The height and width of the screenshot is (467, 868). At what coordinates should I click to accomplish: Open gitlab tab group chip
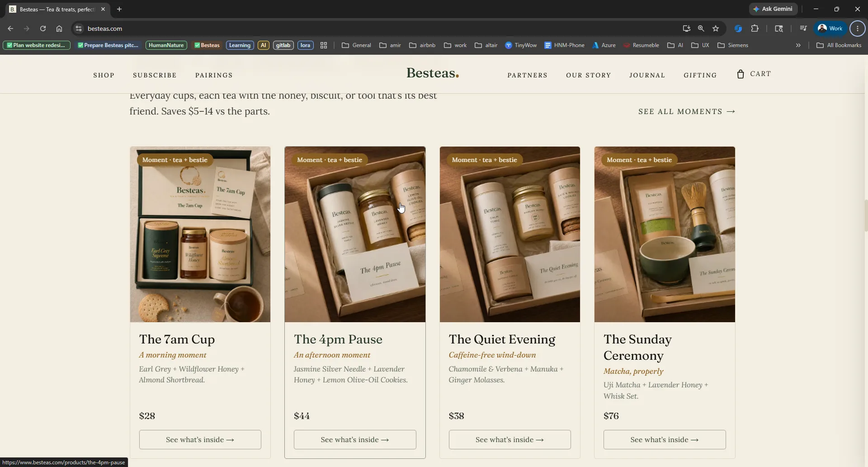[x=283, y=45]
